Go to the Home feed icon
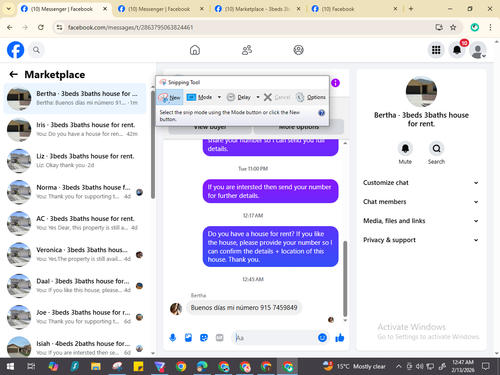This screenshot has height=375, width=500. 195,50
